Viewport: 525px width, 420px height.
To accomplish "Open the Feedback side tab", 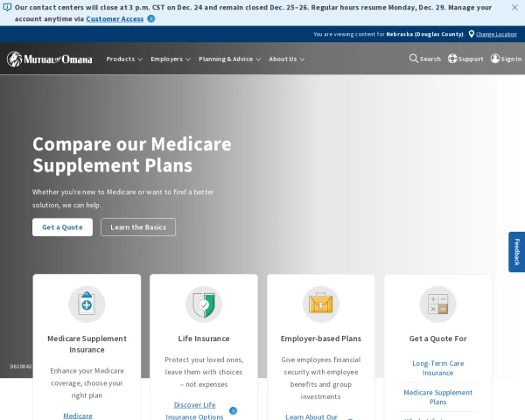I will pos(516,252).
